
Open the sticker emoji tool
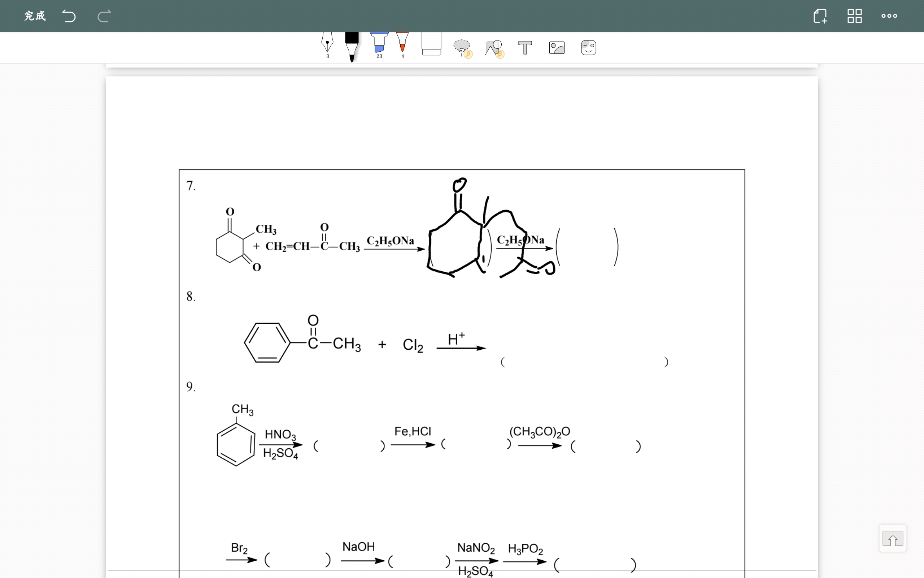588,48
